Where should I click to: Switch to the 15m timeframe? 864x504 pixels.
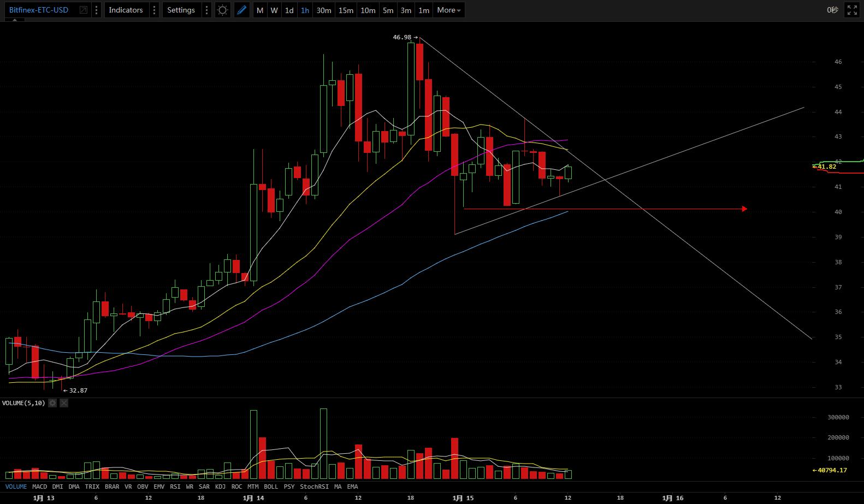click(x=346, y=10)
